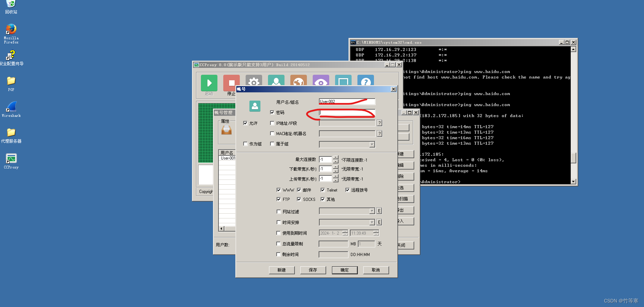Image resolution: width=644 pixels, height=307 pixels.
Task: Check the 作为组 checkbox
Action: click(245, 144)
